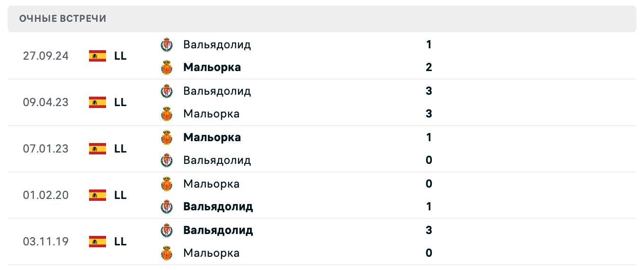The width and height of the screenshot is (644, 270).
Task: Click LL league label for 03.11.19
Action: pos(120,242)
